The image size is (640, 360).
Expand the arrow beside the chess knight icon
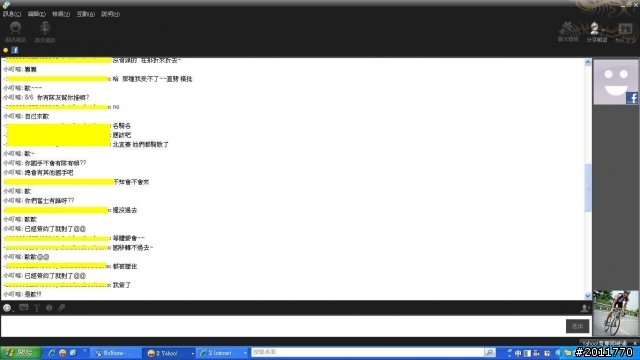coord(603,31)
